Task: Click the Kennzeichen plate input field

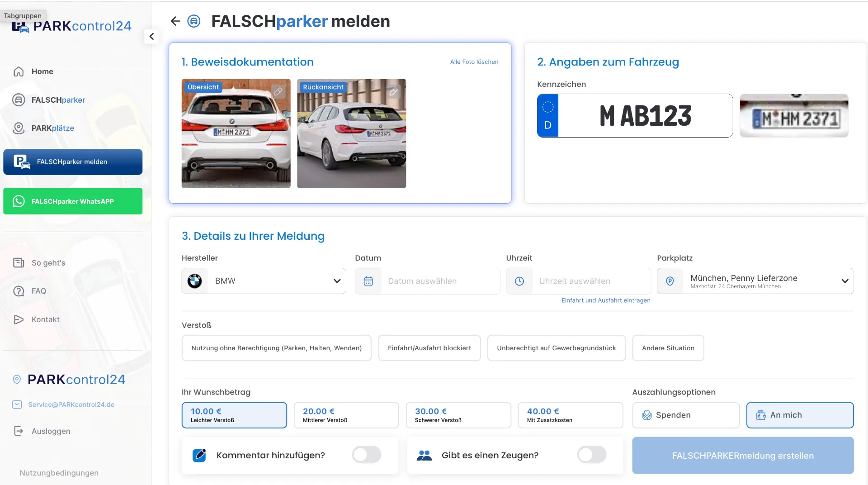Action: point(635,115)
